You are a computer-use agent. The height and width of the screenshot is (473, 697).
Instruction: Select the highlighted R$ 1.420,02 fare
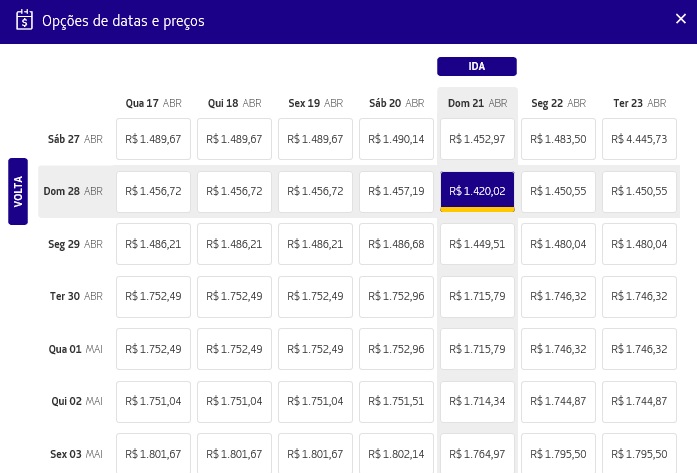point(477,191)
